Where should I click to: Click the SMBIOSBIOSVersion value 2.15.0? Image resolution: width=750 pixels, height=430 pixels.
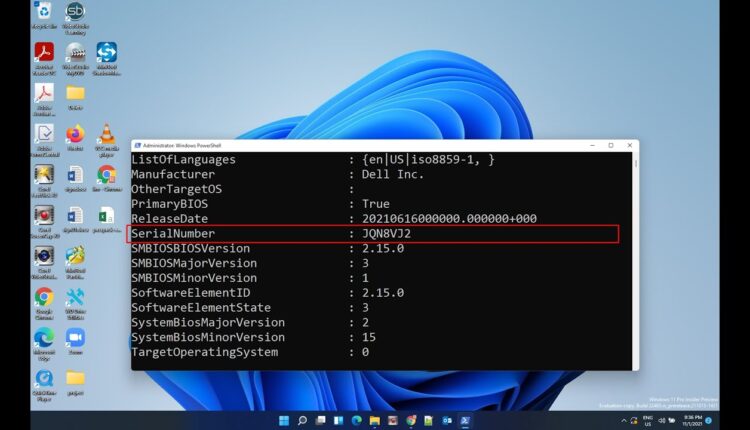click(x=383, y=248)
